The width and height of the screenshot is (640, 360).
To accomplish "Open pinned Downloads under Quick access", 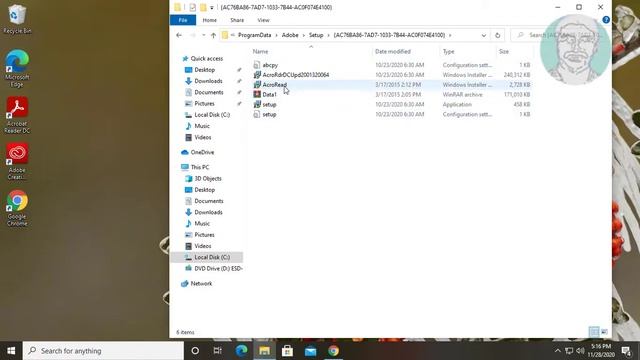I will (x=208, y=81).
